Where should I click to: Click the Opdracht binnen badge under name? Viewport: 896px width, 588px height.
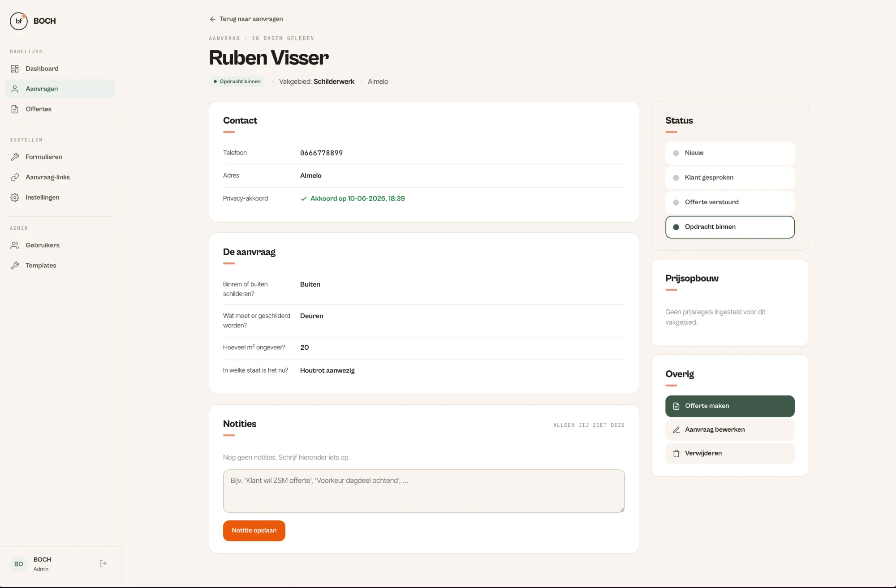click(237, 82)
